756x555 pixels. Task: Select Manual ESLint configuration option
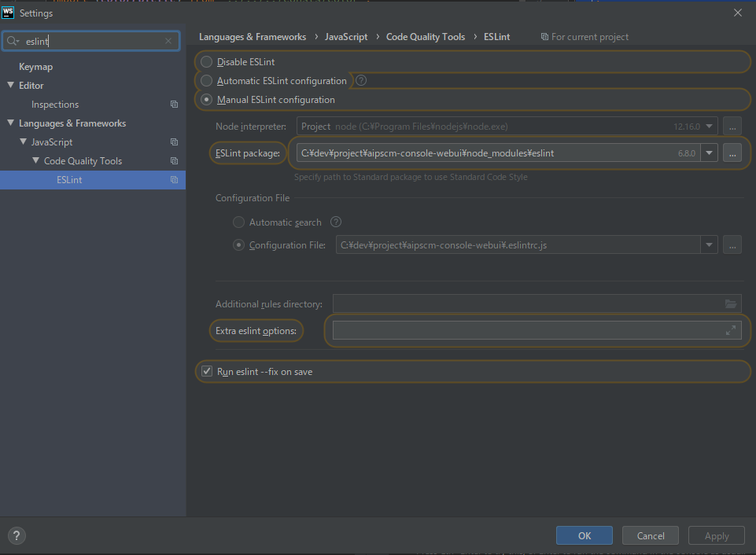pyautogui.click(x=206, y=99)
